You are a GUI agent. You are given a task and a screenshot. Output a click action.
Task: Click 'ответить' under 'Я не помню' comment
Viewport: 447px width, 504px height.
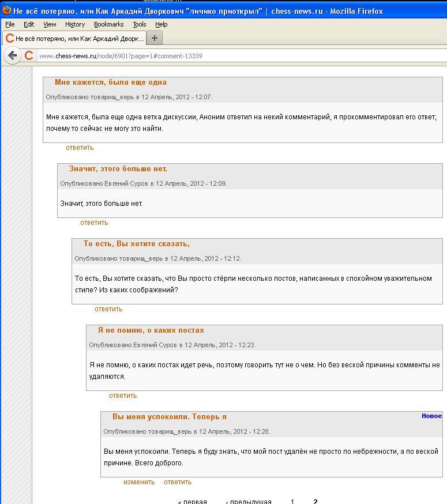(x=123, y=396)
